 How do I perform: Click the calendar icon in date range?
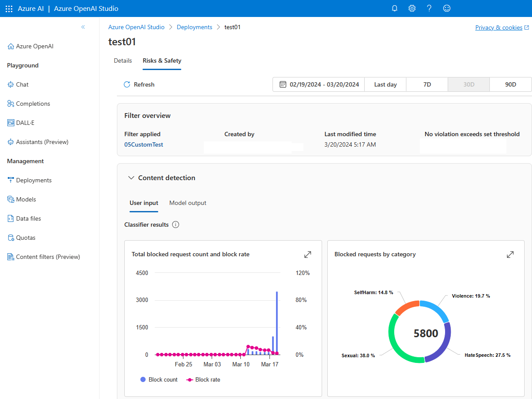click(x=283, y=84)
